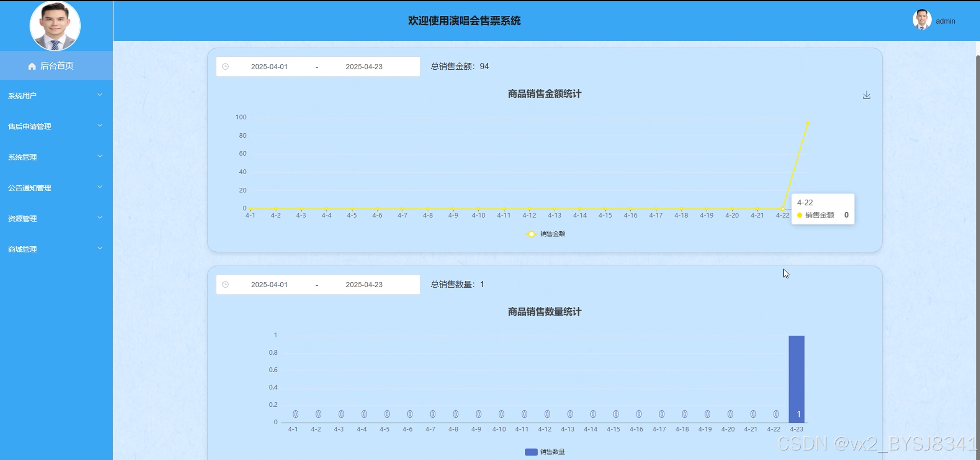This screenshot has height=460, width=980.
Task: Click clock icon in sales amount date picker
Action: [226, 67]
